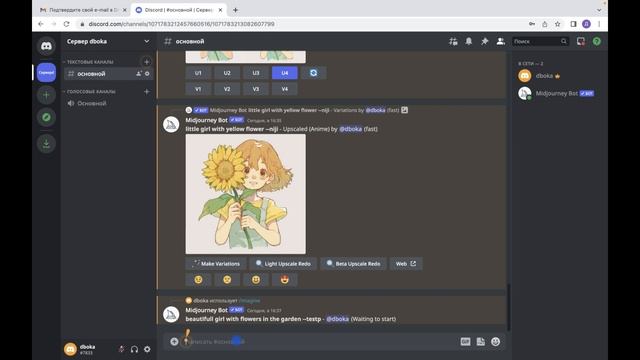Click V2 variation button

pos(227,89)
